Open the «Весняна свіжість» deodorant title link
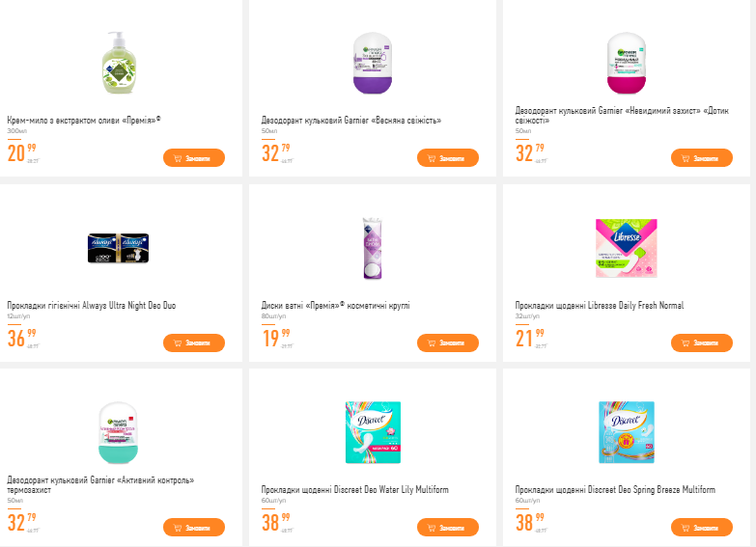The height and width of the screenshot is (547, 756). coord(350,121)
